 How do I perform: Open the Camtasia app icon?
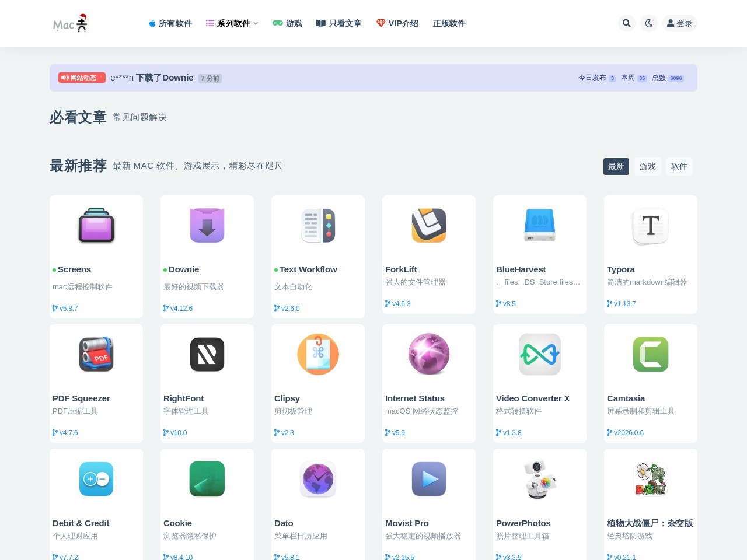651,354
